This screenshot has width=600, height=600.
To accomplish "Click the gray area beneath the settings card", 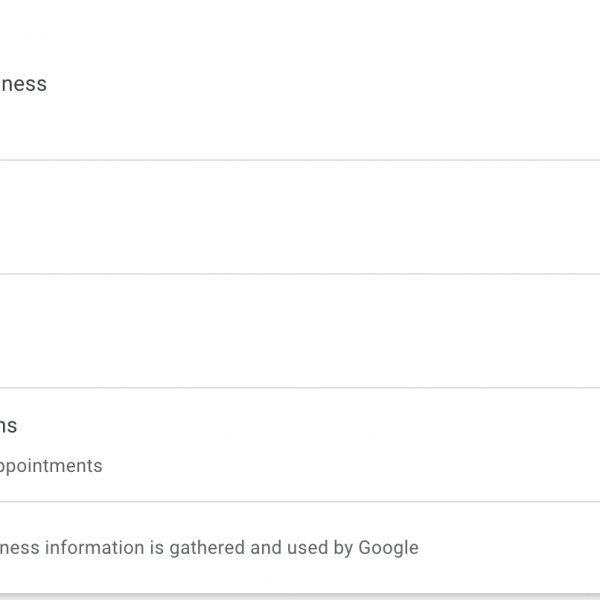I will coord(300,598).
